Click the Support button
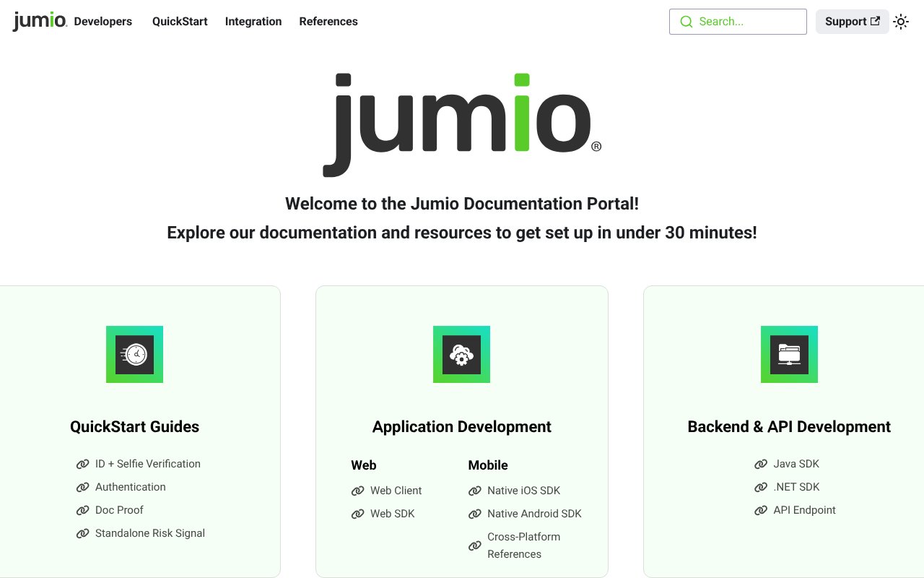Viewport: 924px width, 578px height. pyautogui.click(x=846, y=21)
